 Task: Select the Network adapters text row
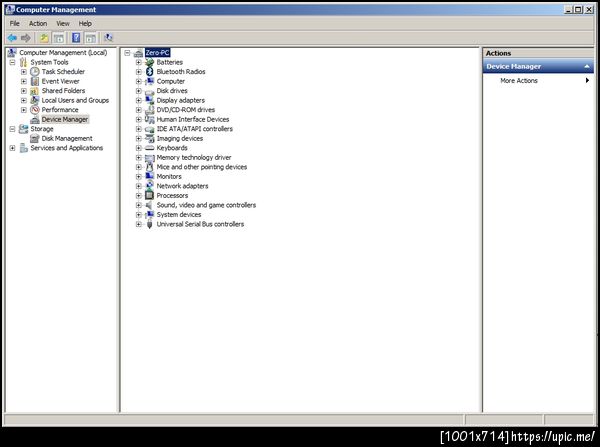(182, 186)
